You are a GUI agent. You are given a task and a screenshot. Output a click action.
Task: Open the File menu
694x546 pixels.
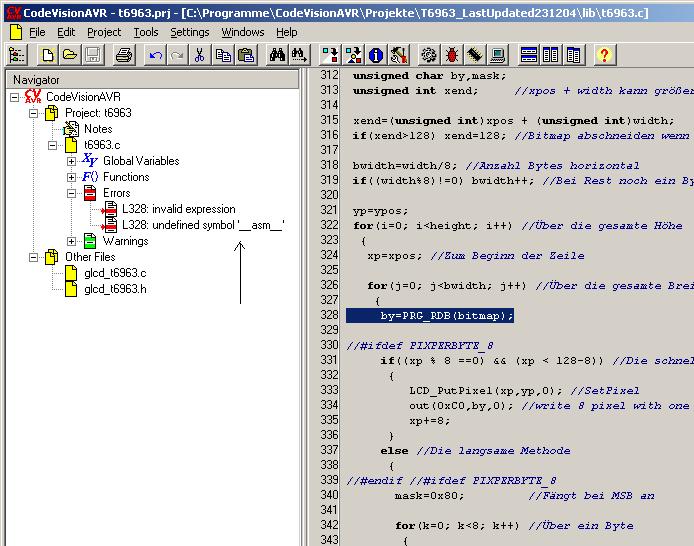(x=37, y=32)
